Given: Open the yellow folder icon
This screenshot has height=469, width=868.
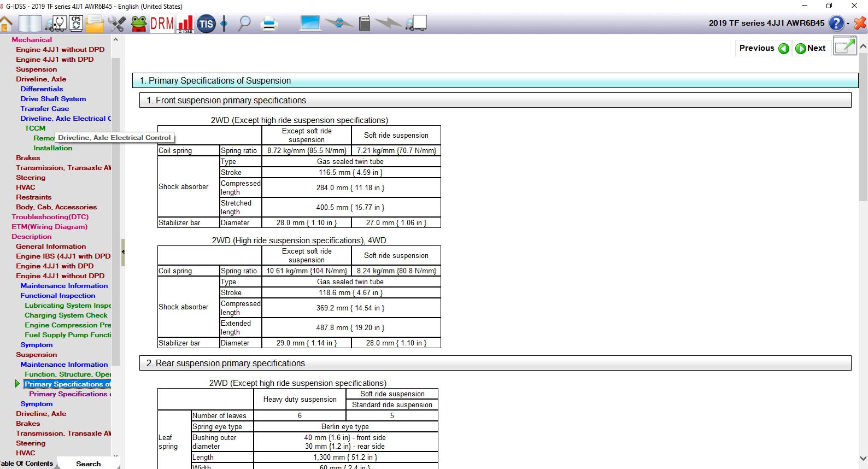Looking at the screenshot, I should (x=95, y=24).
